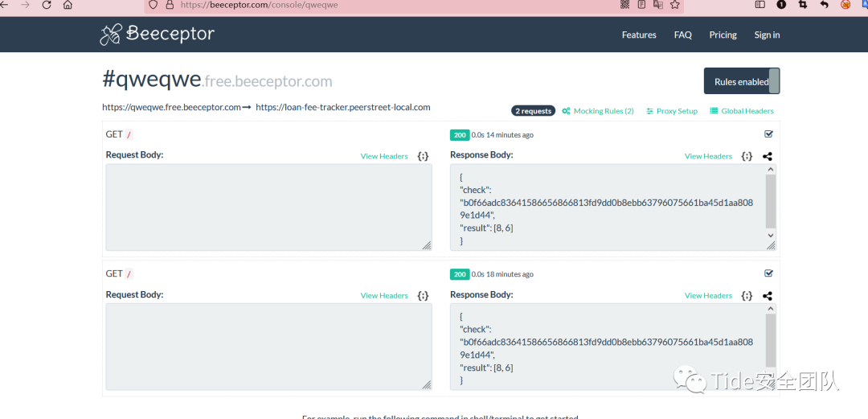
Task: Click second response body scrollbar up arrow
Action: (771, 308)
